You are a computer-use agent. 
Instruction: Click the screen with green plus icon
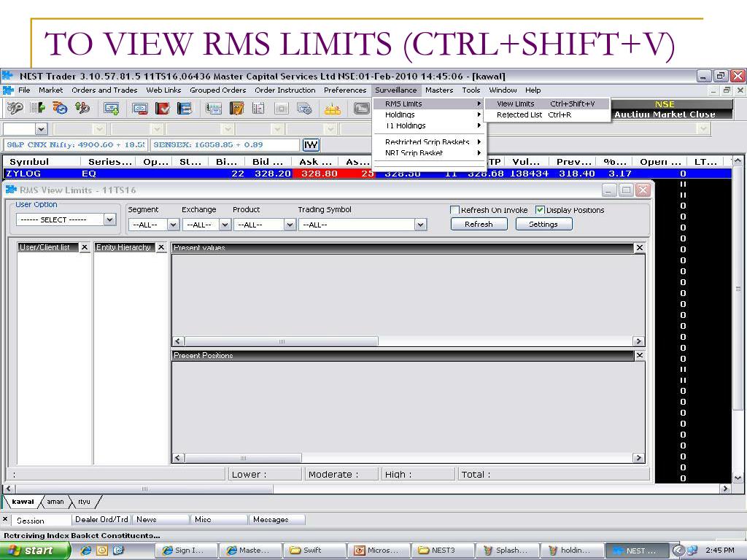pyautogui.click(x=112, y=109)
